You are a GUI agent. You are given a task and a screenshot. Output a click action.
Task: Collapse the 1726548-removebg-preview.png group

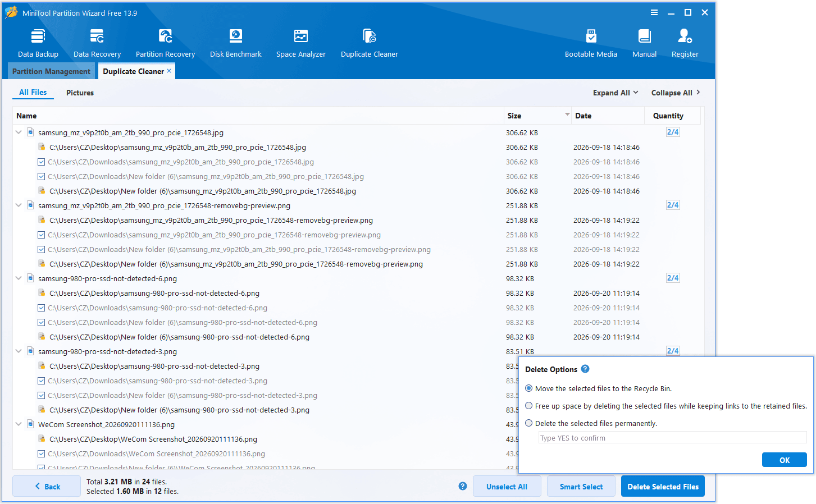[19, 205]
